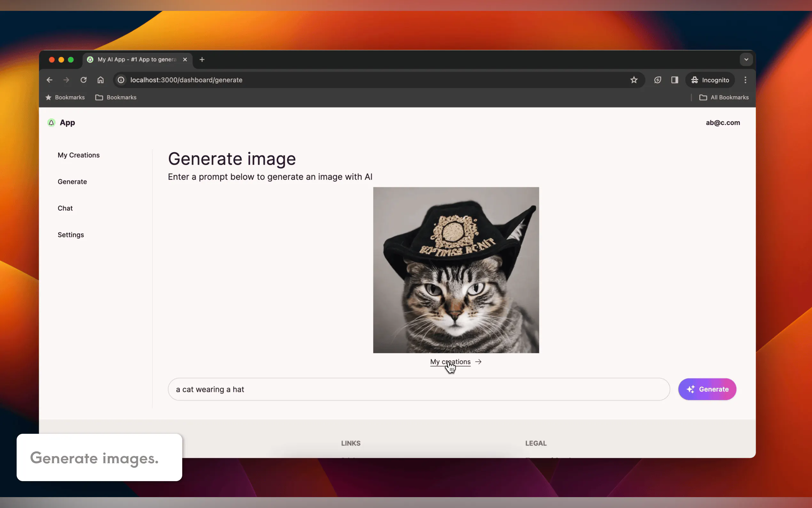Click the browser home icon
The width and height of the screenshot is (812, 508).
pos(100,80)
